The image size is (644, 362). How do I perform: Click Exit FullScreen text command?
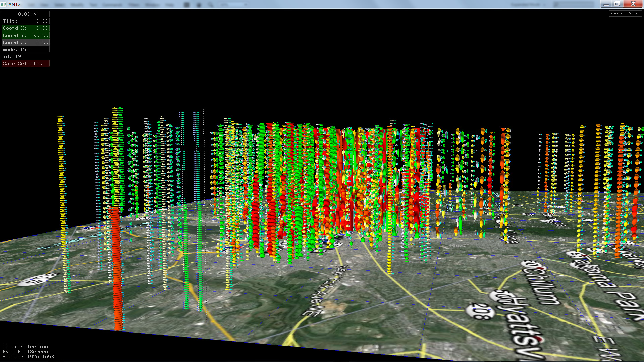click(25, 352)
